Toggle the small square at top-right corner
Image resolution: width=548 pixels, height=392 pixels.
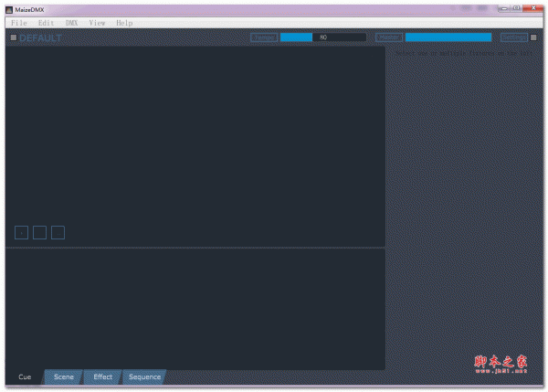point(533,37)
